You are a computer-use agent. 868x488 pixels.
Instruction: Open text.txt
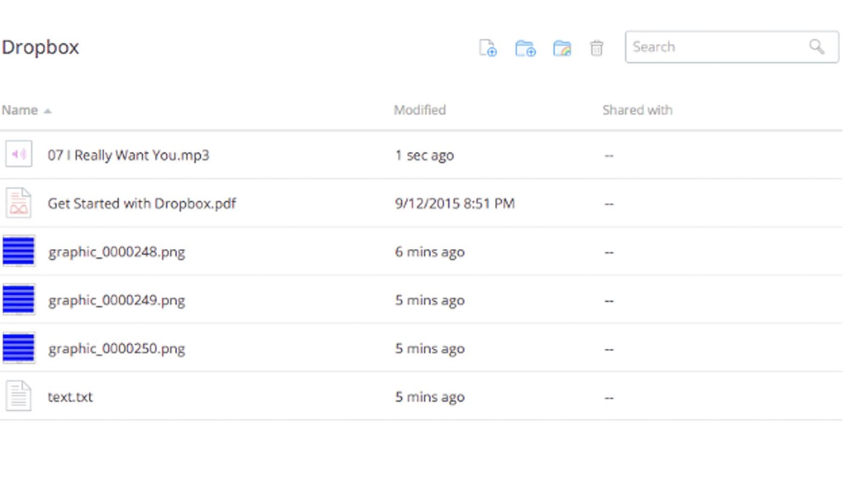(x=70, y=396)
